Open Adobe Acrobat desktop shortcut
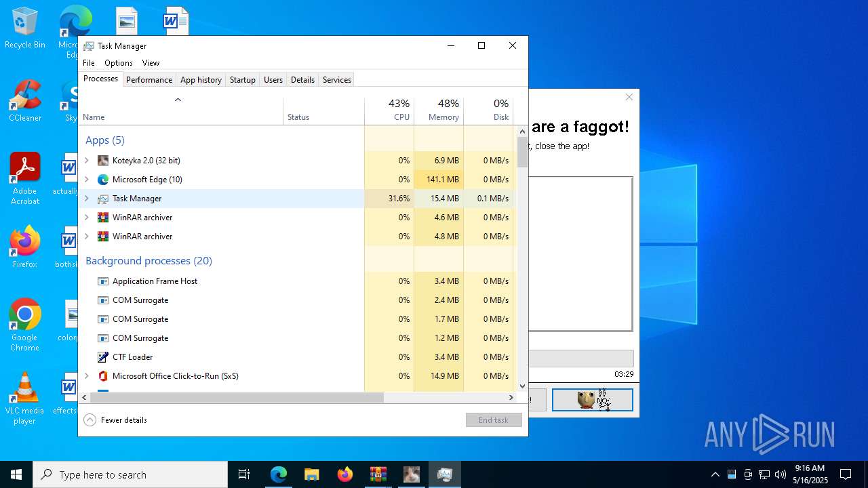The image size is (868, 488). (x=25, y=179)
